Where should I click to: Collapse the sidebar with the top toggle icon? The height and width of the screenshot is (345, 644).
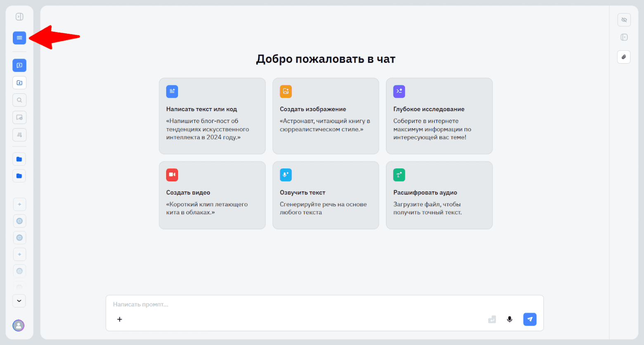(19, 17)
